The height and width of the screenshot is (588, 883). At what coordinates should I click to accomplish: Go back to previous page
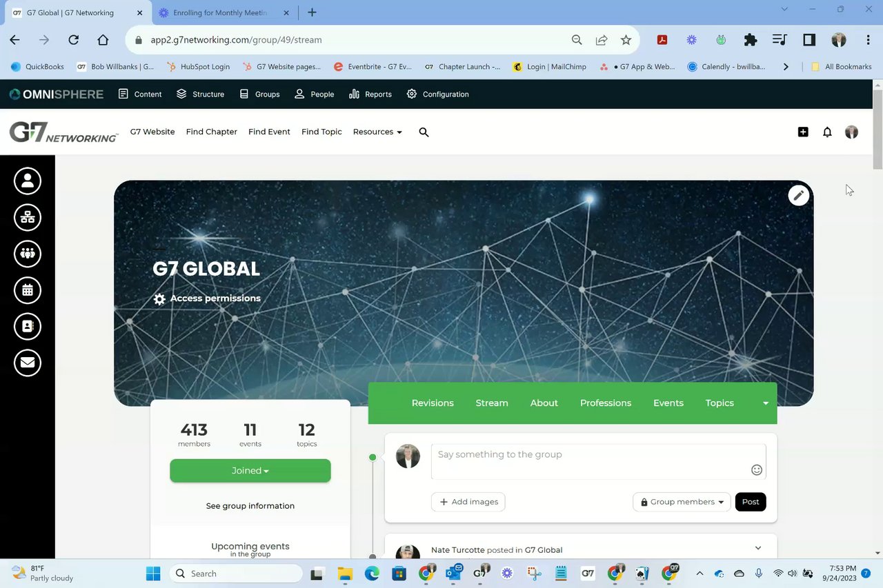pyautogui.click(x=14, y=40)
